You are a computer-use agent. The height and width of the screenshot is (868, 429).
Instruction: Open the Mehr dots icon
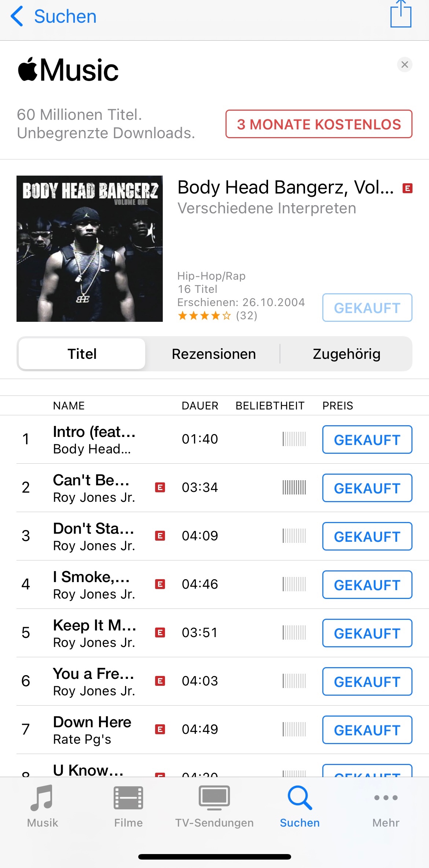tap(386, 798)
